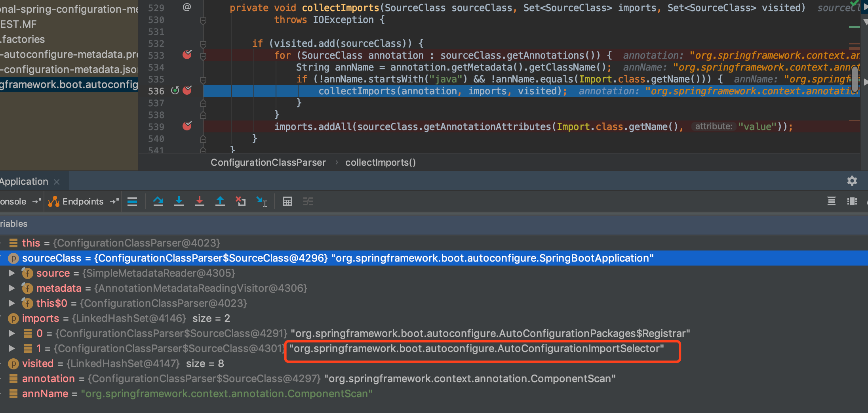Collapse for-loop fold marker at line 533
Image resolution: width=868 pixels, height=413 pixels.
pos(203,56)
